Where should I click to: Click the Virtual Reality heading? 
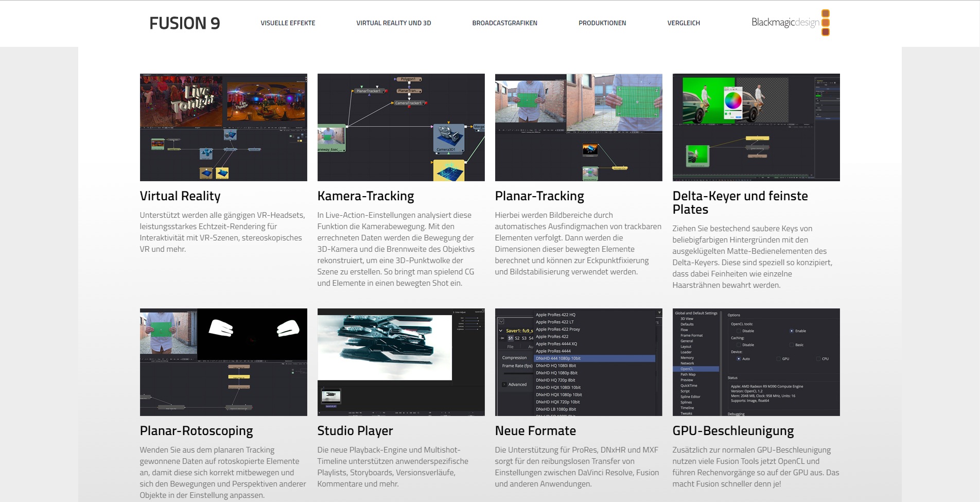[180, 196]
